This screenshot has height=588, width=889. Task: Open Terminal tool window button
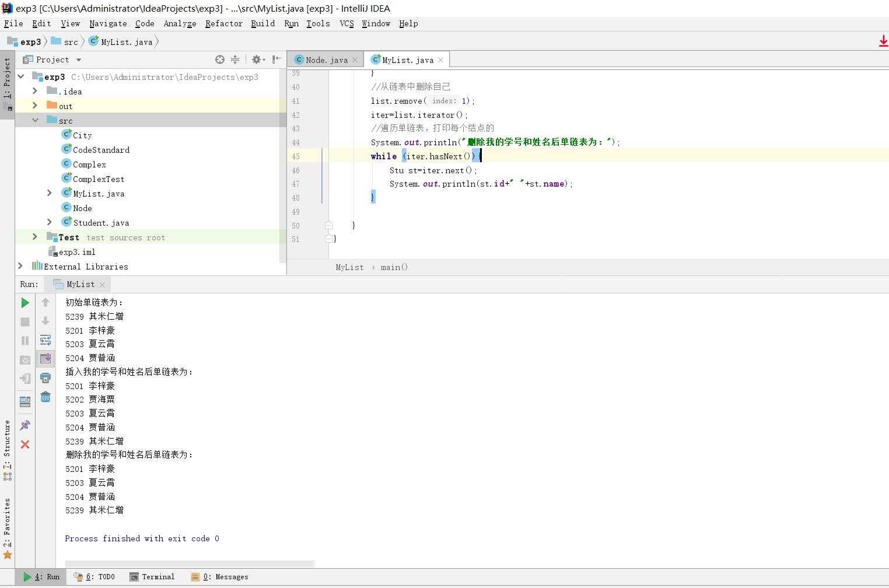[x=152, y=576]
